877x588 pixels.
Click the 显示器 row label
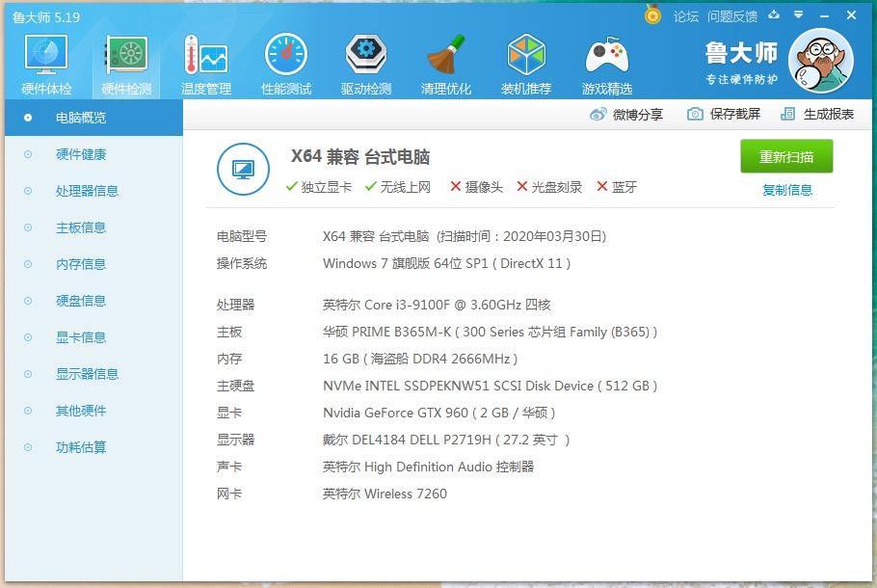pyautogui.click(x=235, y=440)
